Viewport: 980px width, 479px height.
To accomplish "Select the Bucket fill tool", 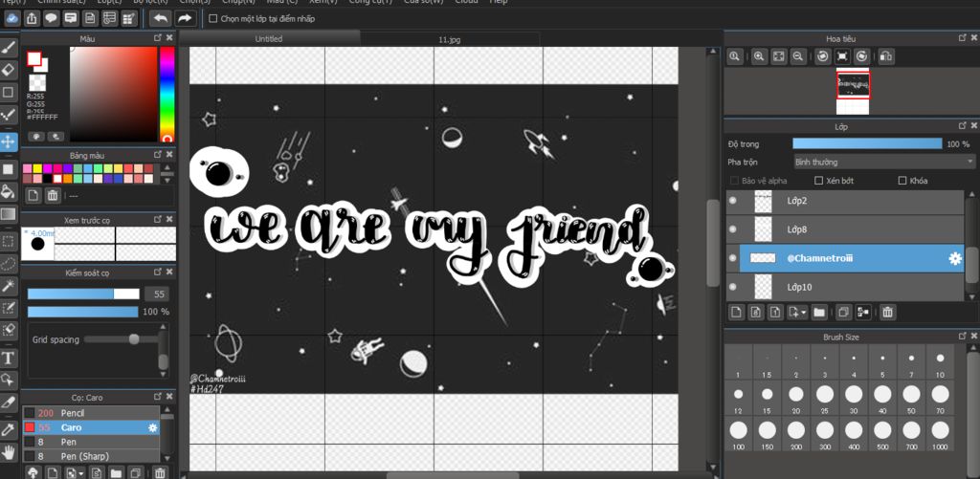I will coord(8,190).
